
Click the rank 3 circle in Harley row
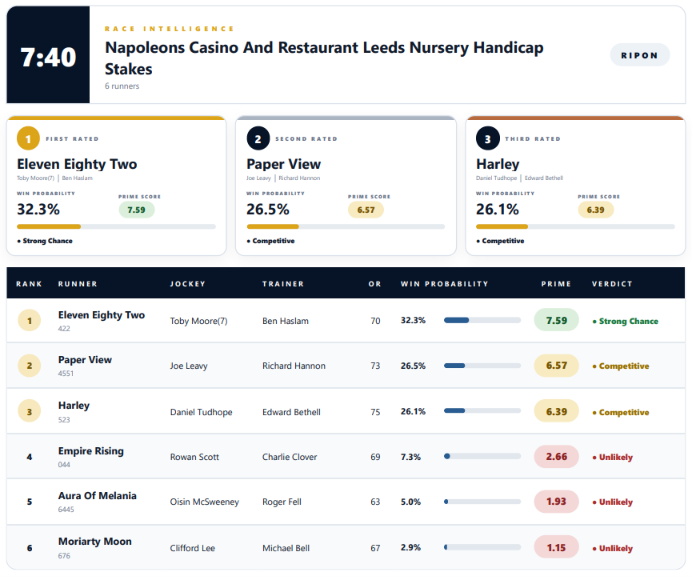(x=29, y=411)
